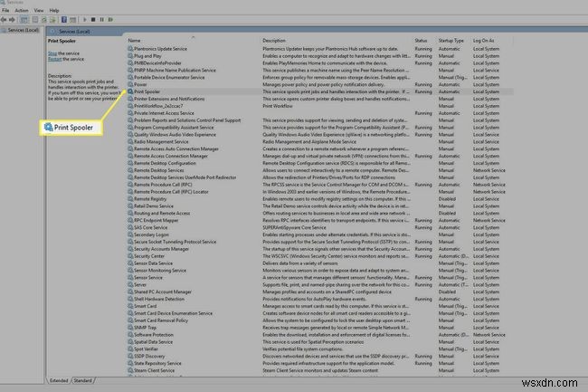Click the Stop the service link
The width and height of the screenshot is (588, 392).
coord(52,54)
